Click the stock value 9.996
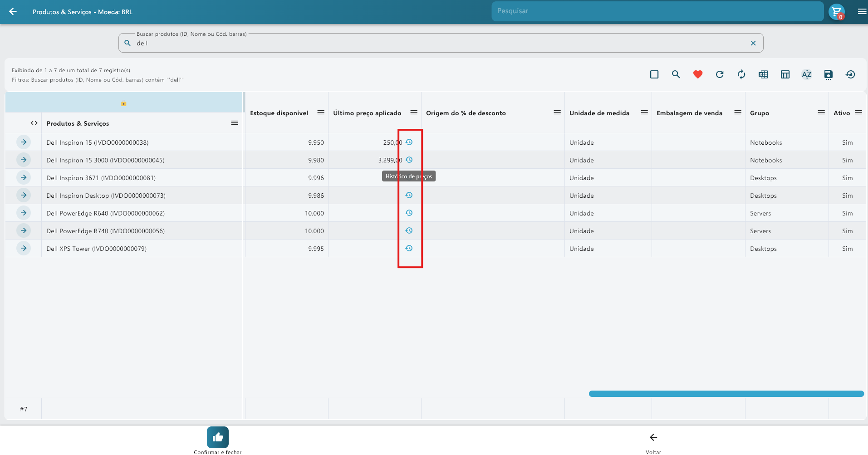The width and height of the screenshot is (868, 455). [316, 178]
